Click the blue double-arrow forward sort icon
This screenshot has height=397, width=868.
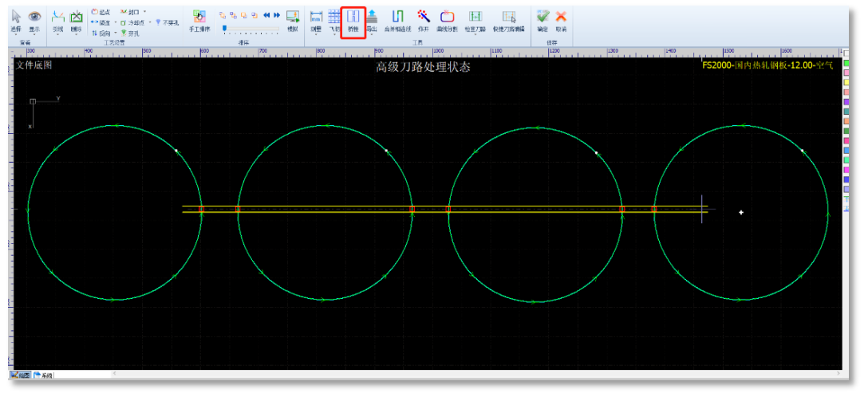coord(277,15)
